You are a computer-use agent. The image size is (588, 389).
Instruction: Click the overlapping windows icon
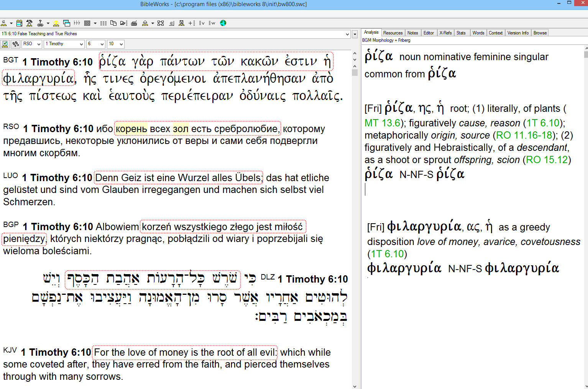point(67,23)
